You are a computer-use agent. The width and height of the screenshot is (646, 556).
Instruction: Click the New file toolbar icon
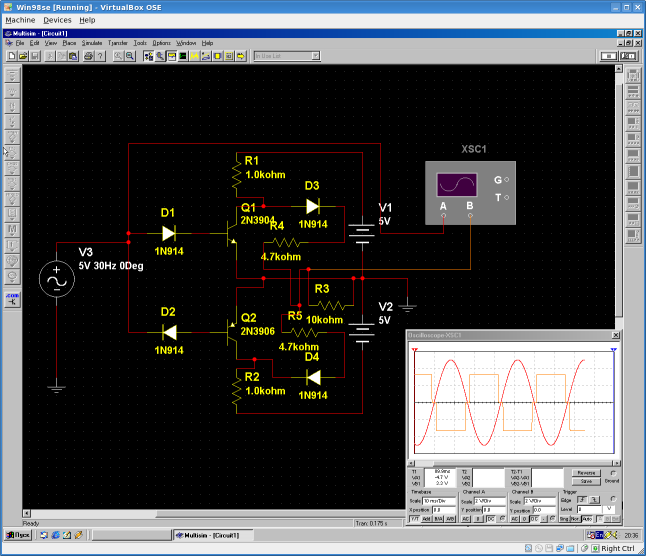pyautogui.click(x=12, y=56)
